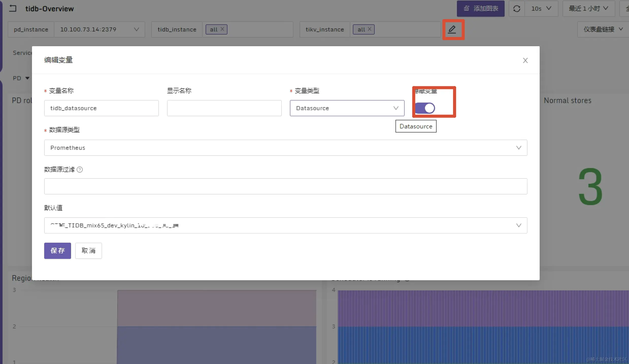The height and width of the screenshot is (364, 629).
Task: Click the 取消 cancel button
Action: [x=88, y=251]
